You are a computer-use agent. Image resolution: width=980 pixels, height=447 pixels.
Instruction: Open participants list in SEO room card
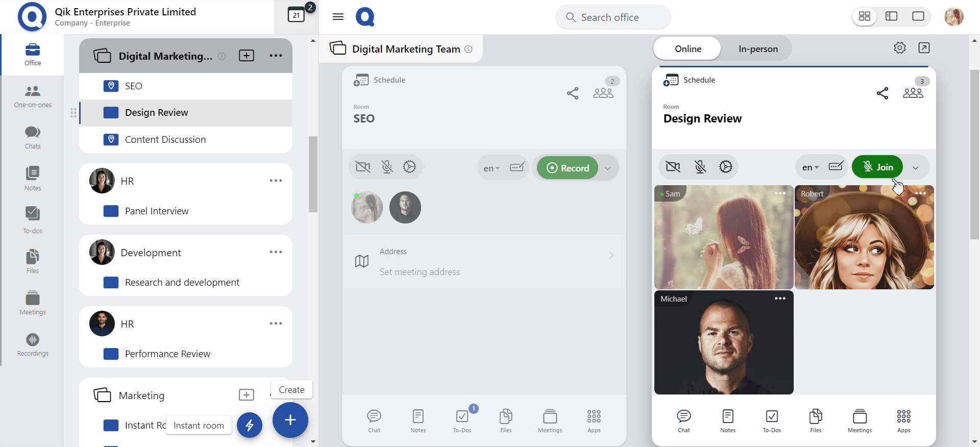tap(603, 93)
